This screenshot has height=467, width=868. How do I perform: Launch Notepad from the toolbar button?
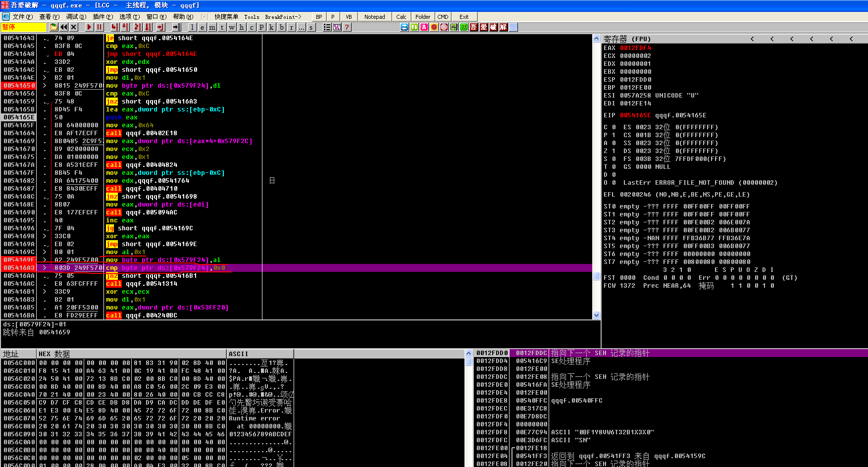(x=375, y=17)
